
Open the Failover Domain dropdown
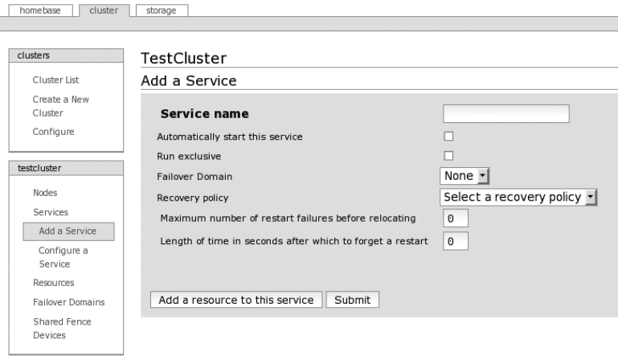click(x=465, y=175)
